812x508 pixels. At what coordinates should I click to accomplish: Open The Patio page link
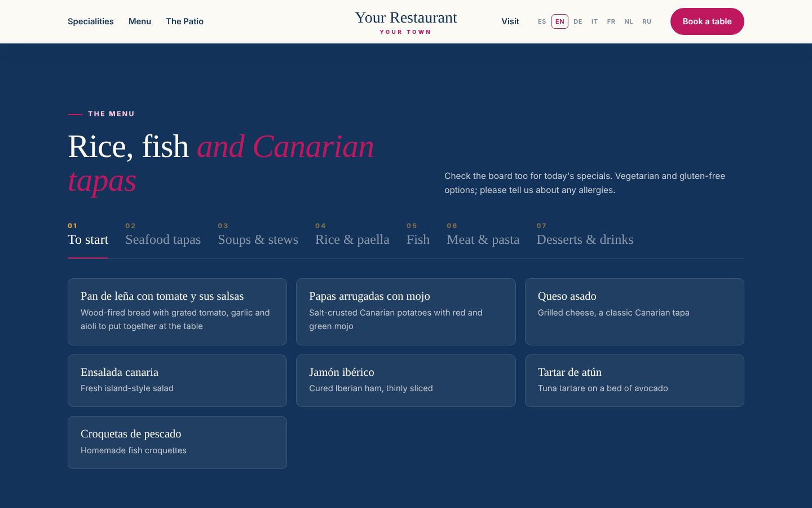[x=185, y=21]
